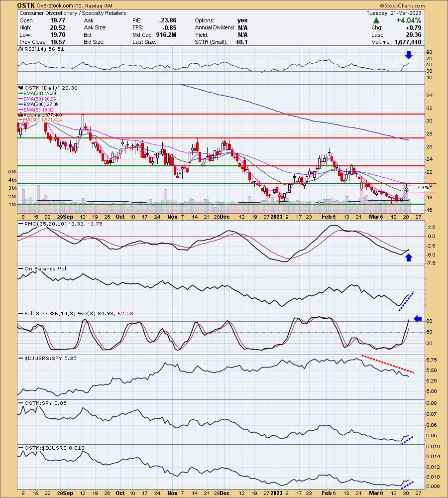Click the 5.75 tick on the $DJUSRS:SPY scale

pos(432,360)
